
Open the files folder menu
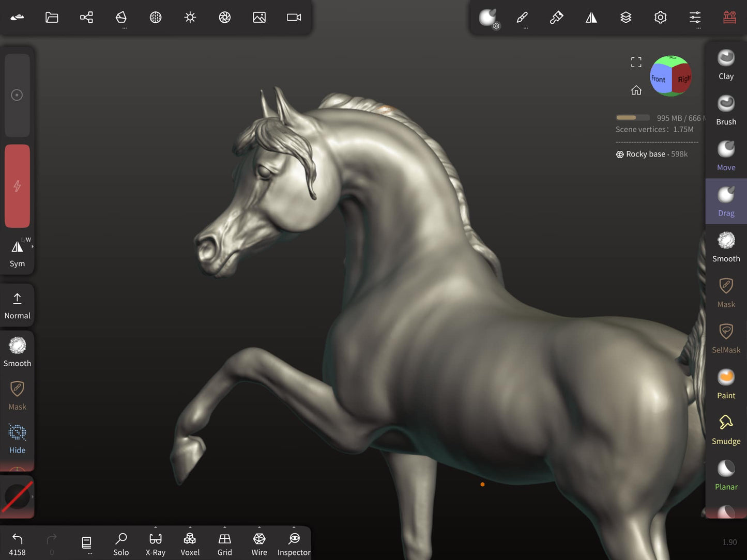pos(52,18)
